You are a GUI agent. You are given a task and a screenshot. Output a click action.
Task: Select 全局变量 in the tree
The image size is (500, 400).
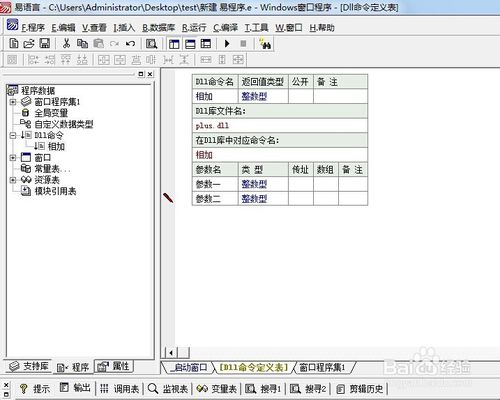(51, 113)
